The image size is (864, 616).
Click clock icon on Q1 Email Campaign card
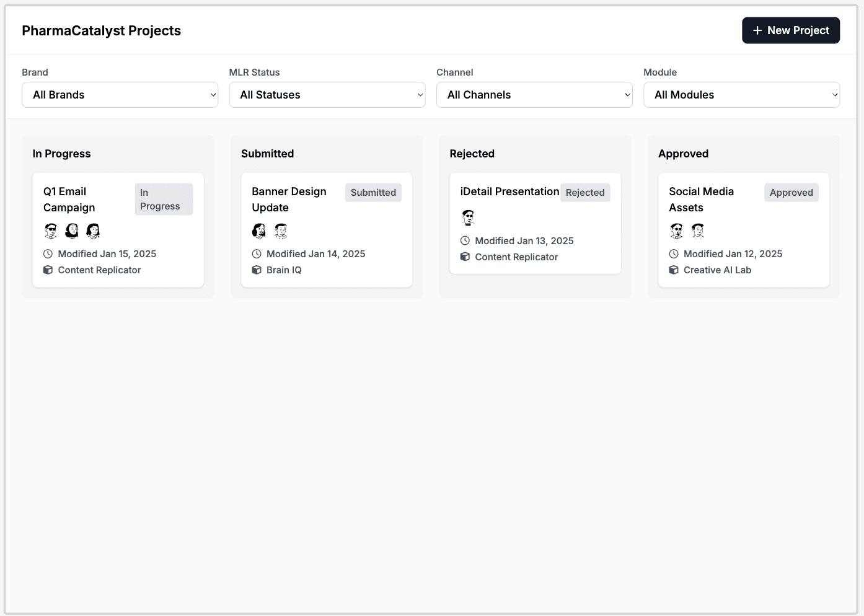click(x=48, y=254)
